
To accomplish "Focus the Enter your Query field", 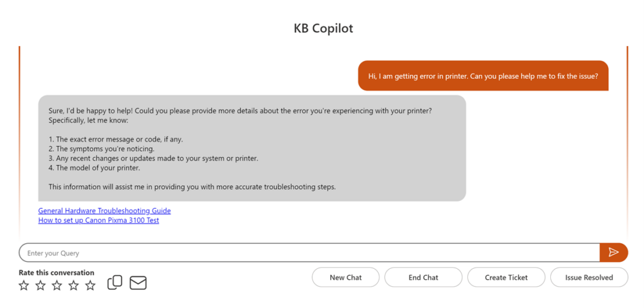I will pos(309,253).
